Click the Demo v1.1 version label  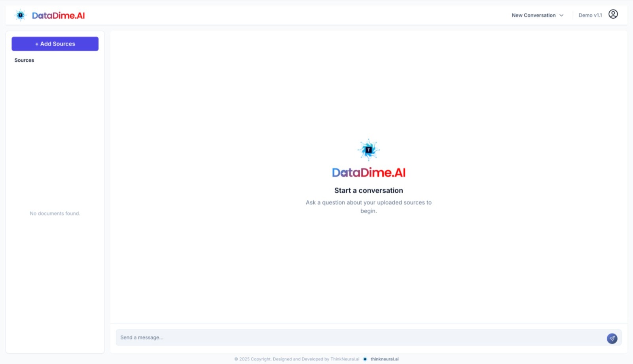point(590,15)
